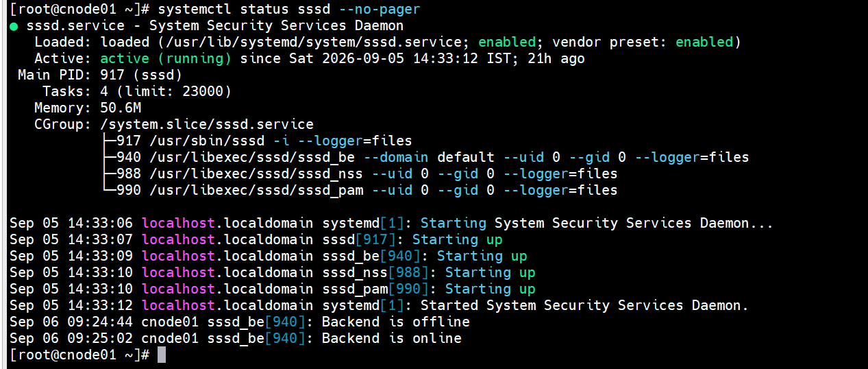Screen dimensions: 868x369
Task: Click the CGroup path "/system.slice/sssd.service"
Action: 207,124
